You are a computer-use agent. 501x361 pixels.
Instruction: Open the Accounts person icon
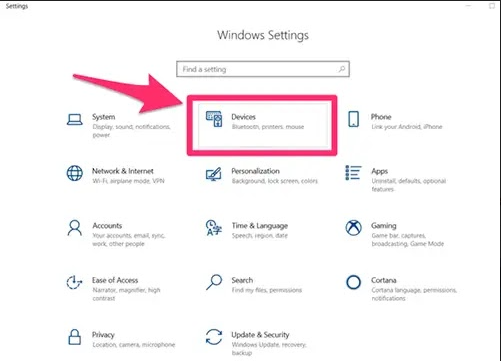pyautogui.click(x=74, y=228)
